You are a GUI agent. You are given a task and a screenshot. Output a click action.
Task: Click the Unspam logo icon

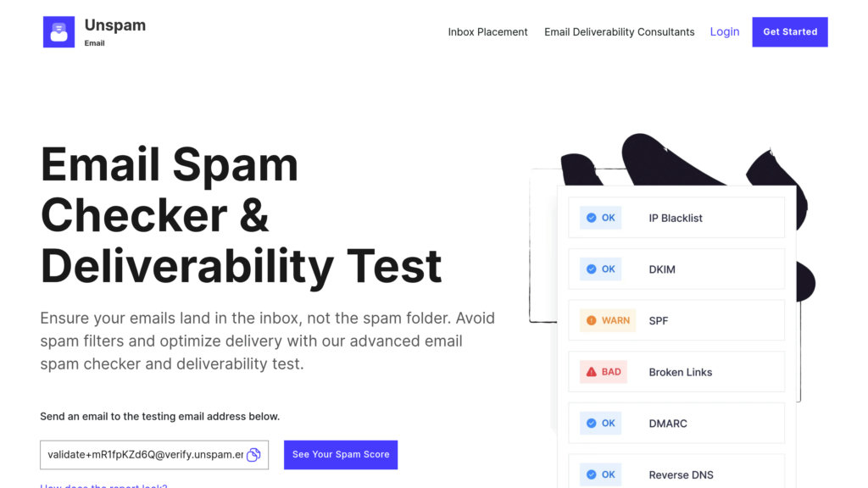(58, 32)
